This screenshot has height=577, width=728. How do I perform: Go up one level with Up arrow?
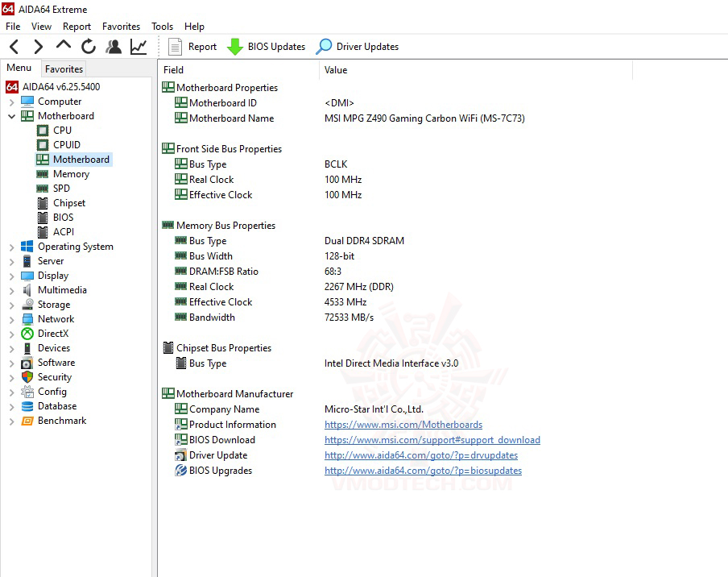(x=63, y=45)
